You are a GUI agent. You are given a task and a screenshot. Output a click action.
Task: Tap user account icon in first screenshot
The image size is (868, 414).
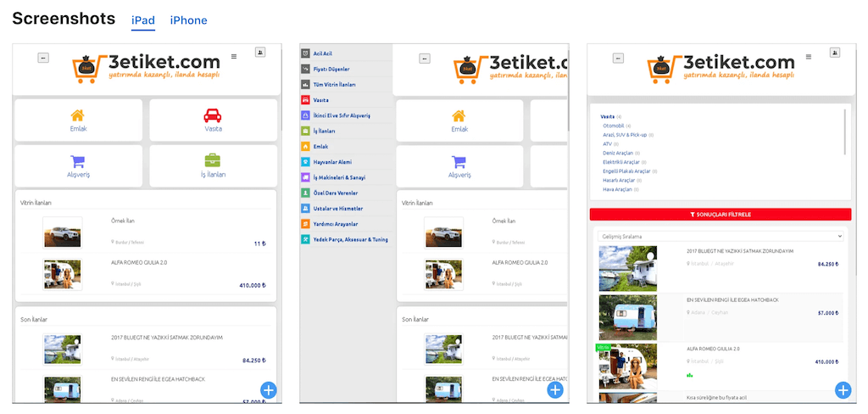[260, 52]
